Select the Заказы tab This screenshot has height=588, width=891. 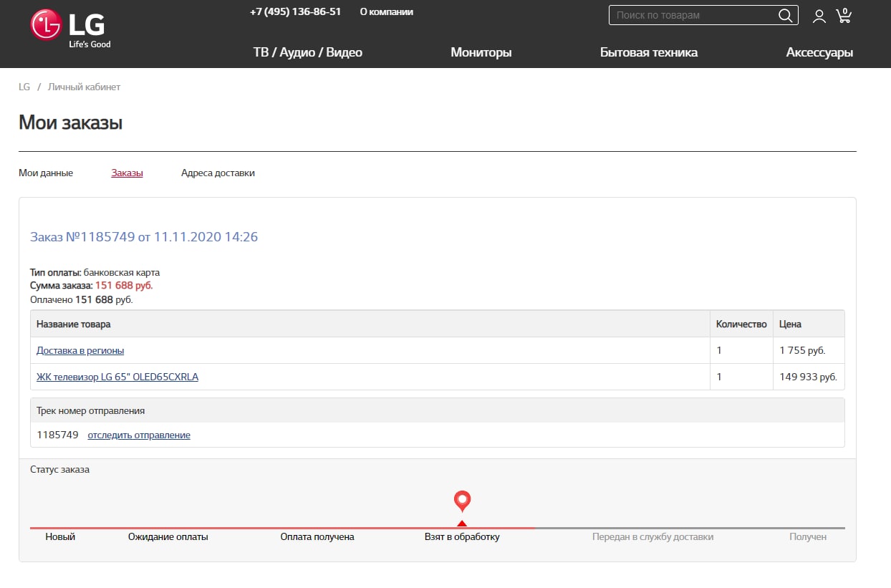[x=127, y=173]
